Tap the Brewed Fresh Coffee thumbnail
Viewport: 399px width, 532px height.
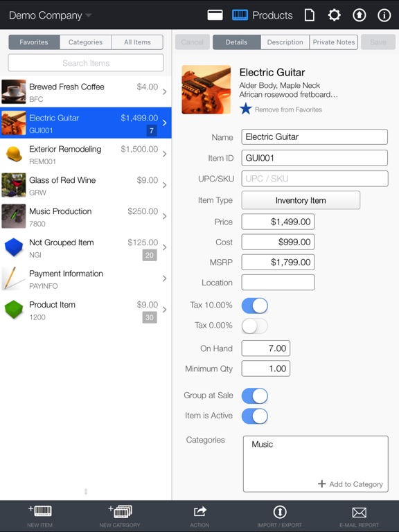click(x=14, y=91)
